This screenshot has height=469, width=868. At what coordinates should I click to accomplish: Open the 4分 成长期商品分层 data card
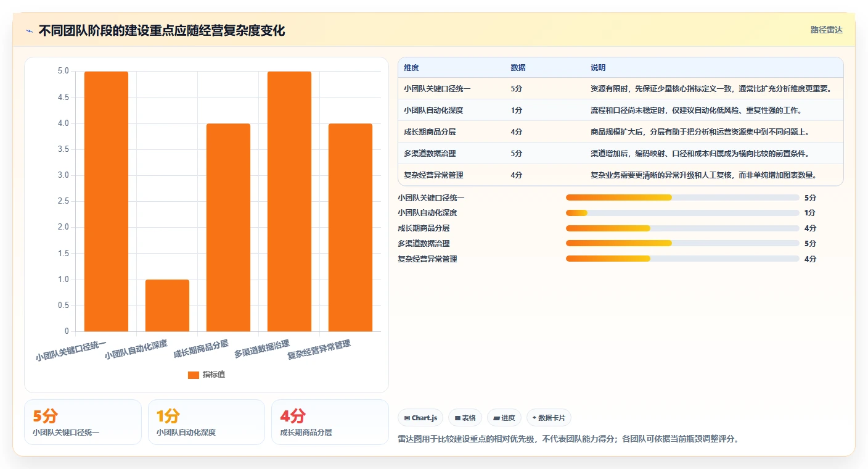pyautogui.click(x=330, y=422)
